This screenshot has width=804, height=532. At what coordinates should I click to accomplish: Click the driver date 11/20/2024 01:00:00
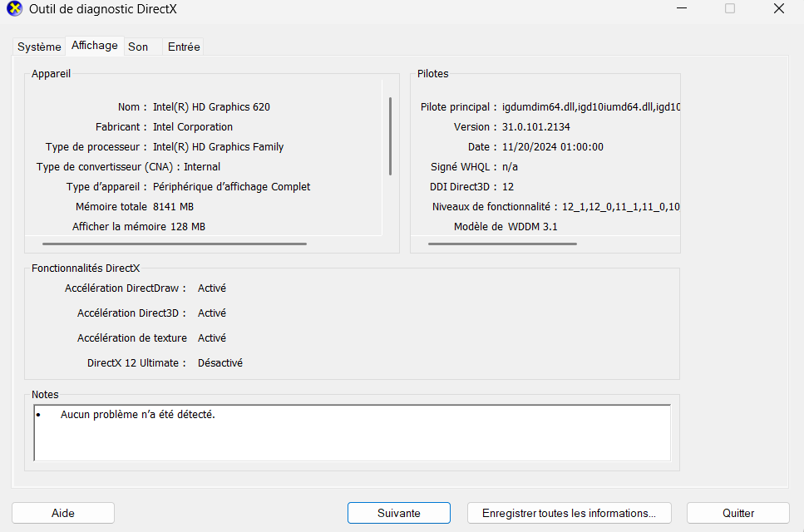click(x=553, y=147)
